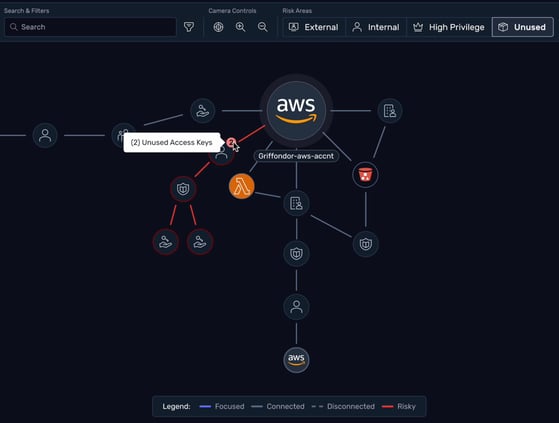Click the Griffondor-aws-accnt label
Viewport: 559px width, 423px height.
click(x=296, y=156)
